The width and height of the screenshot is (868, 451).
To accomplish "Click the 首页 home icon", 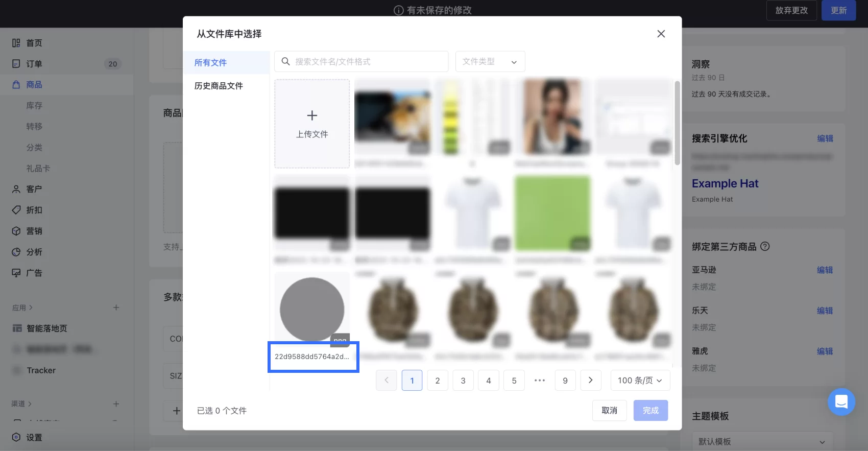I will point(16,43).
